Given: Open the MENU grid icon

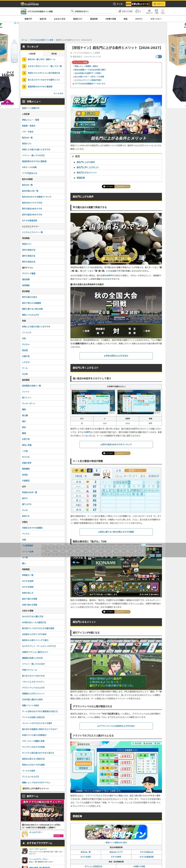Looking at the screenshot, I should pyautogui.click(x=163, y=11).
